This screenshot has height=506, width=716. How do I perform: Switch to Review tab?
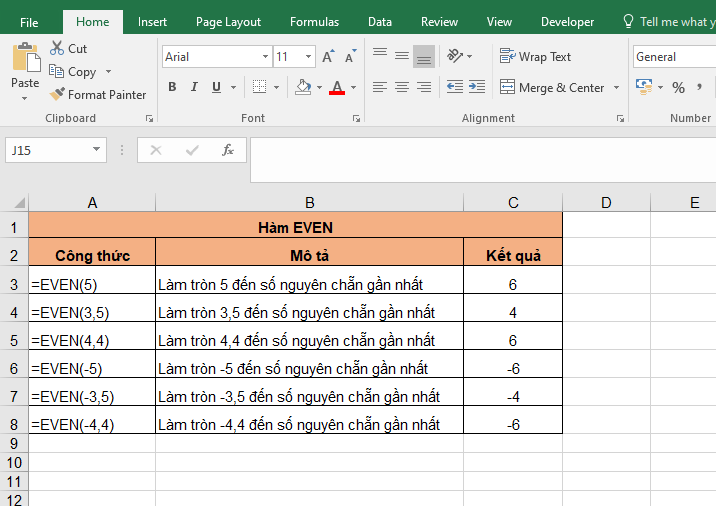pyautogui.click(x=439, y=22)
